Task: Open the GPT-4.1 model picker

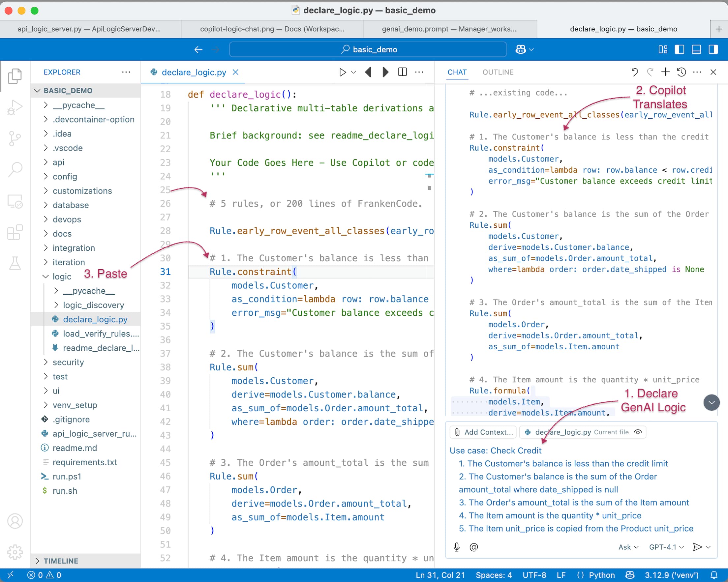Action: pos(666,547)
